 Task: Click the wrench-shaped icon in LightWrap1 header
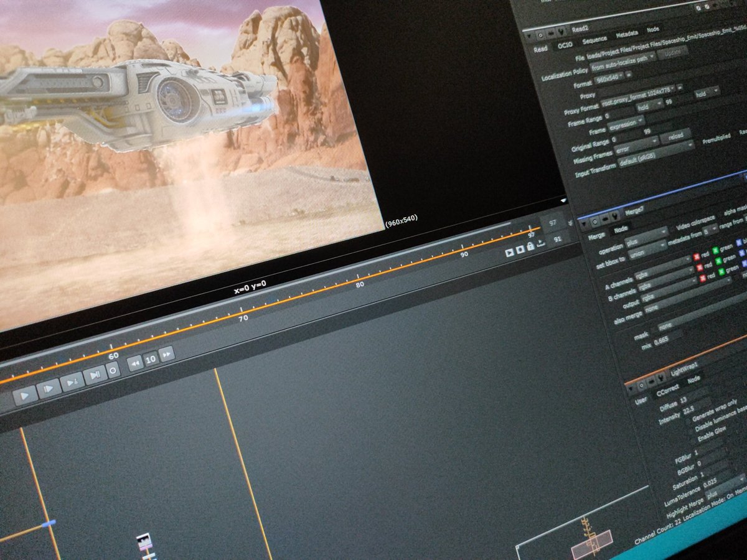click(x=662, y=378)
